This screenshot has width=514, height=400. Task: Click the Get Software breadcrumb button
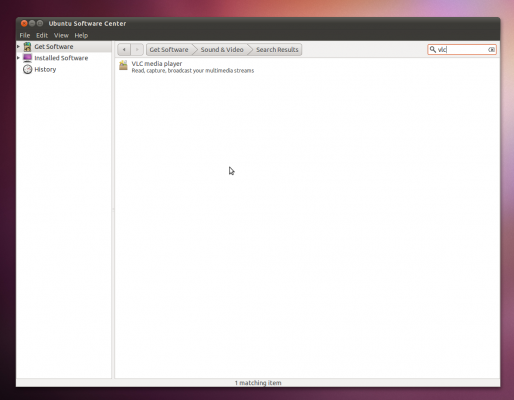pos(169,50)
